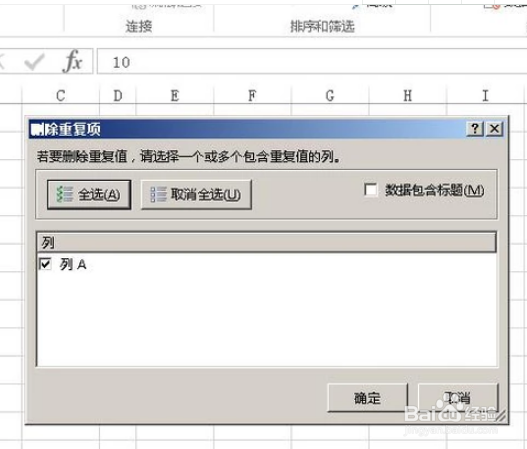Select column E header
Screen dimensions: 527x449
(174, 96)
